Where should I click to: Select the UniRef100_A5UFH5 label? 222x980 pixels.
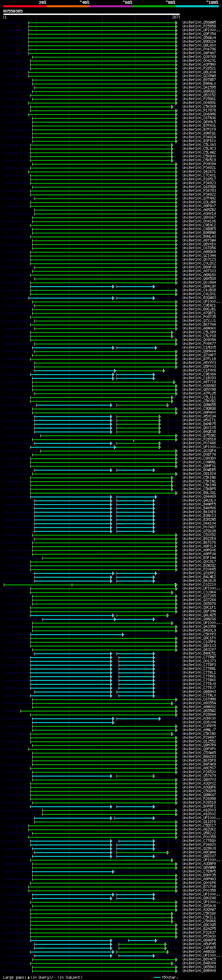[x=199, y=944]
